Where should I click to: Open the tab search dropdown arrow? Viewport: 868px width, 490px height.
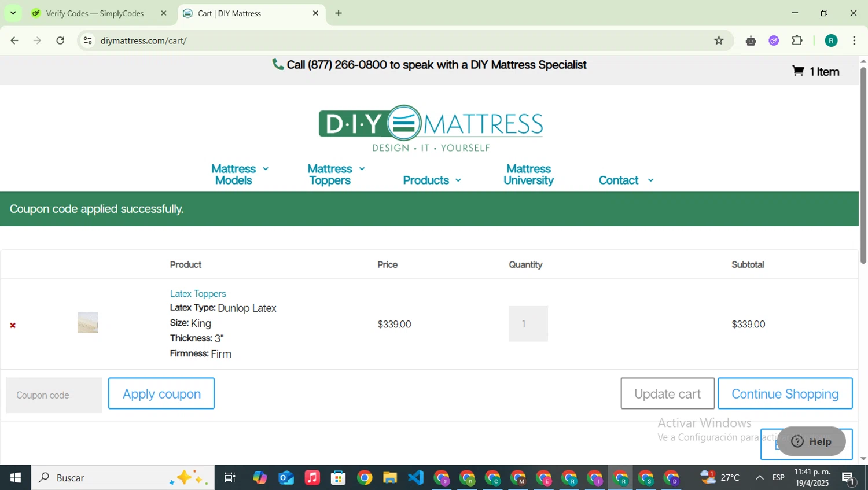pos(13,13)
